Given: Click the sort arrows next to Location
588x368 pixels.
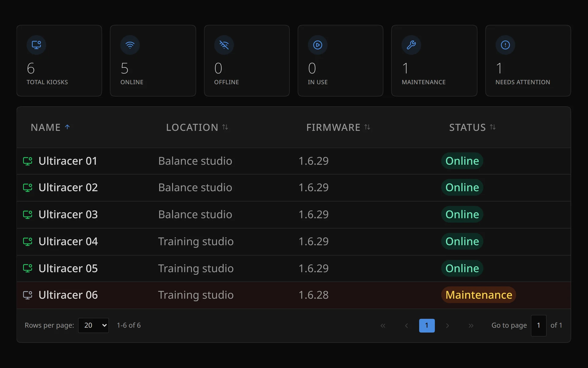Looking at the screenshot, I should [x=225, y=127].
